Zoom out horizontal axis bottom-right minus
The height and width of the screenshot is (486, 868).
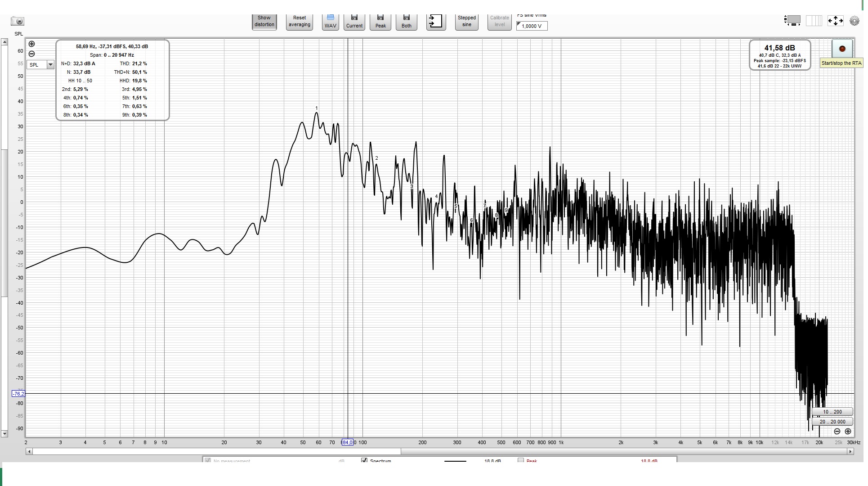837,432
